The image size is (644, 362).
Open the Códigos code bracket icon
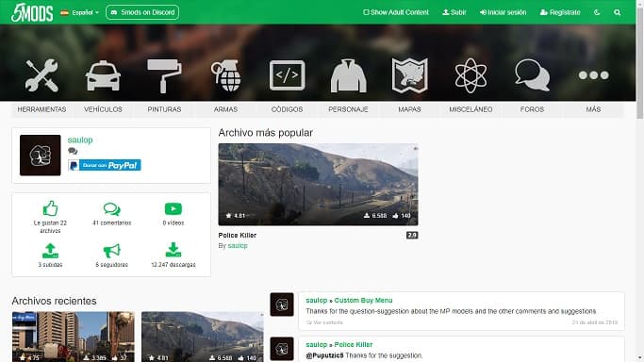pos(287,75)
